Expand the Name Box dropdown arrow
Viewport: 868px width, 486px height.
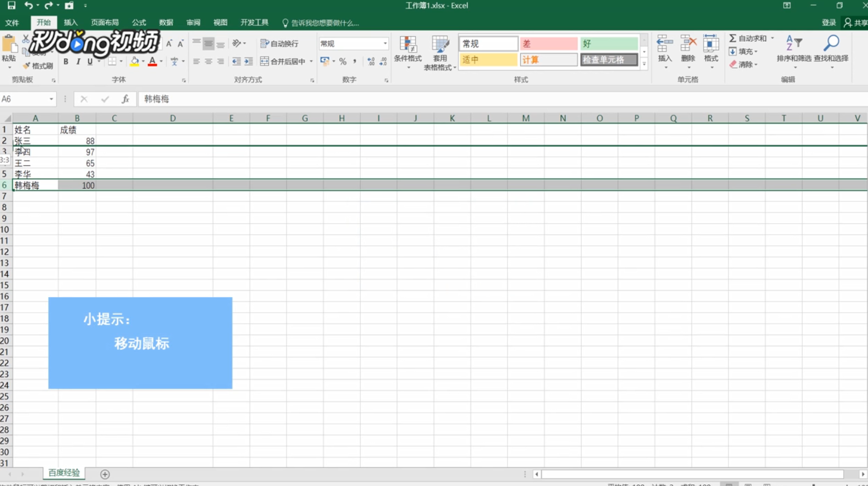[x=51, y=99]
